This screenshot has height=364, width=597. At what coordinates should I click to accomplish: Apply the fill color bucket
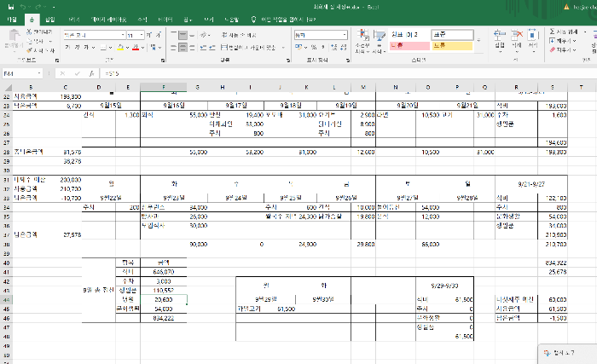coord(120,48)
